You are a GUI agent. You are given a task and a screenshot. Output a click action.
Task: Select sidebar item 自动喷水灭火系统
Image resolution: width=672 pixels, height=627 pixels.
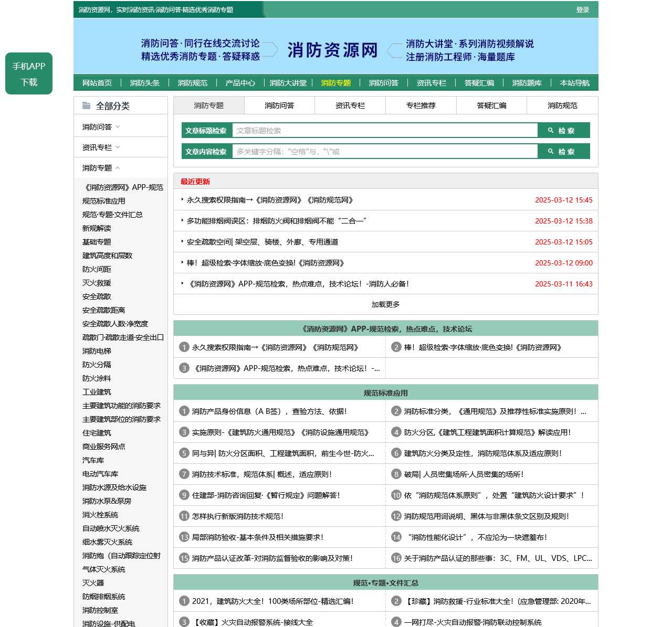click(x=111, y=528)
